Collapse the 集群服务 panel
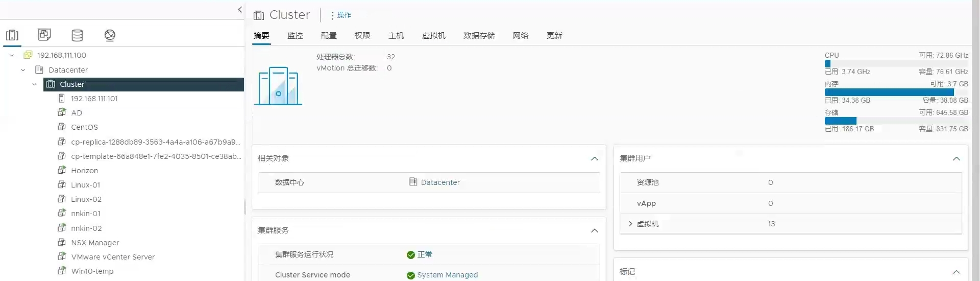Viewport: 980px width, 281px height. point(594,230)
